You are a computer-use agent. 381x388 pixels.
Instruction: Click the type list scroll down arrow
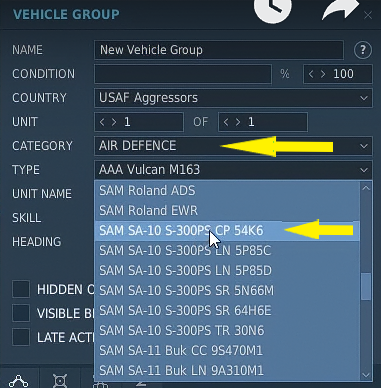[x=366, y=375]
